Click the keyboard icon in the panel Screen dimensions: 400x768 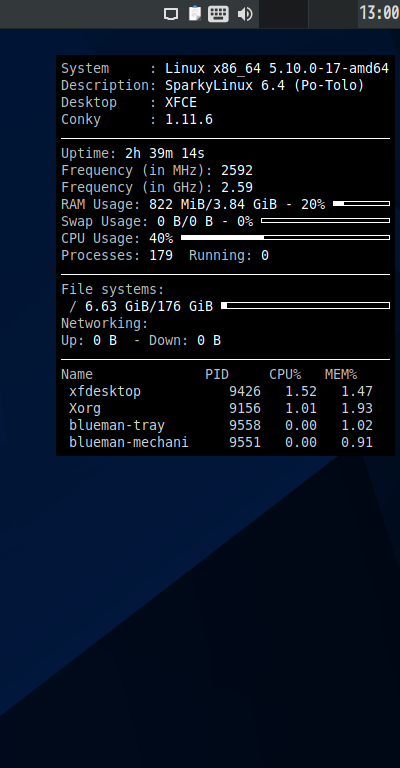pyautogui.click(x=218, y=14)
